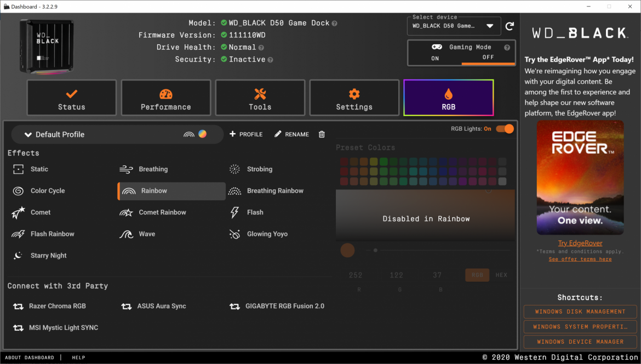This screenshot has width=641, height=364.
Task: Switch color input to RGB mode
Action: click(x=477, y=275)
